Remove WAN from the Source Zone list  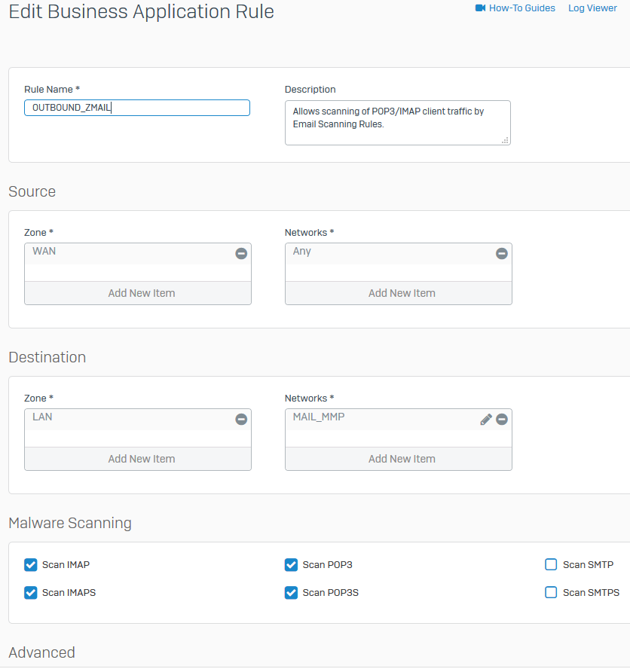coord(241,254)
